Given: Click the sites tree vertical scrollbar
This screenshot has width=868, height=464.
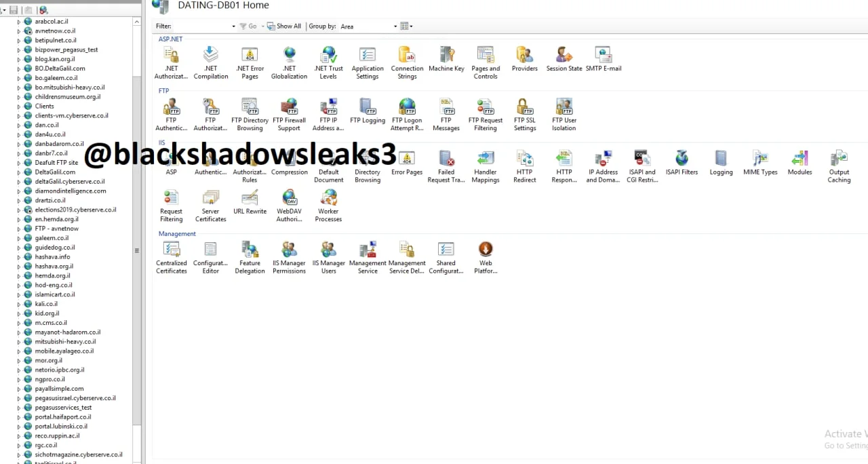Looking at the screenshot, I should [137, 250].
